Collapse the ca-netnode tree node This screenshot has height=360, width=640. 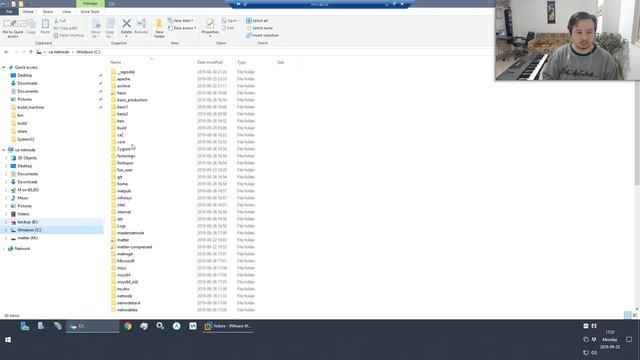(4, 150)
